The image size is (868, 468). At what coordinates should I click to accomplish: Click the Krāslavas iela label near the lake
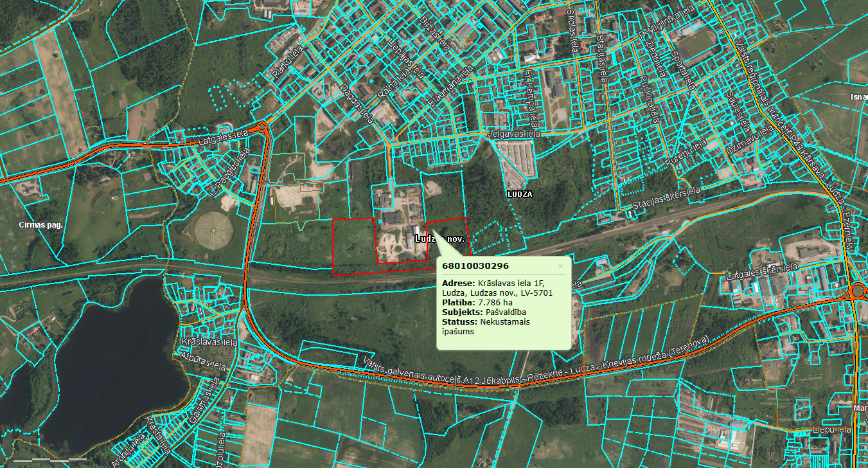pyautogui.click(x=209, y=343)
